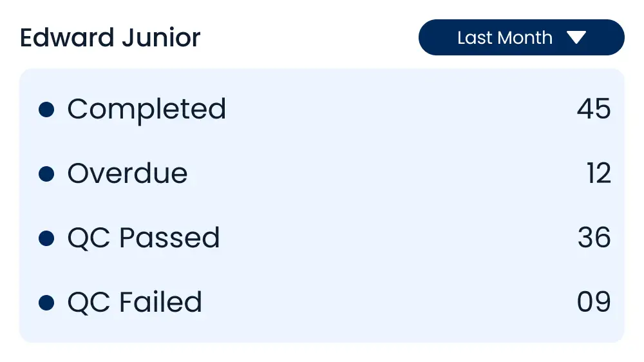Click the Completed count of 45
This screenshot has height=362, width=644.
coord(594,110)
